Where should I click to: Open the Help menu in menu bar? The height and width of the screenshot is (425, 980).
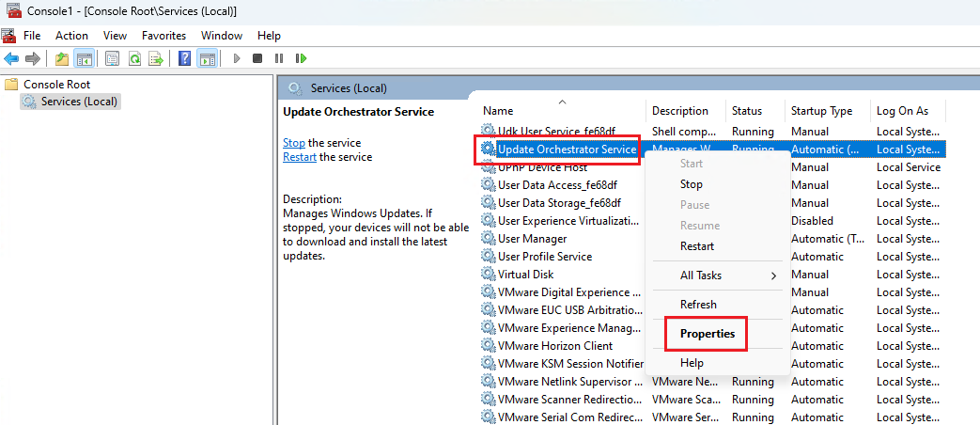click(x=270, y=36)
